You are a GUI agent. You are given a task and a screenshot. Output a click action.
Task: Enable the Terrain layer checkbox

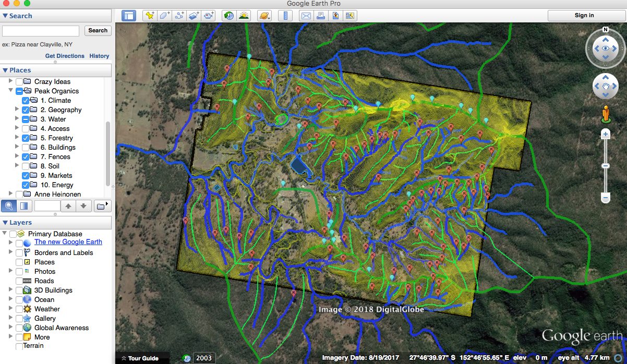tap(19, 346)
